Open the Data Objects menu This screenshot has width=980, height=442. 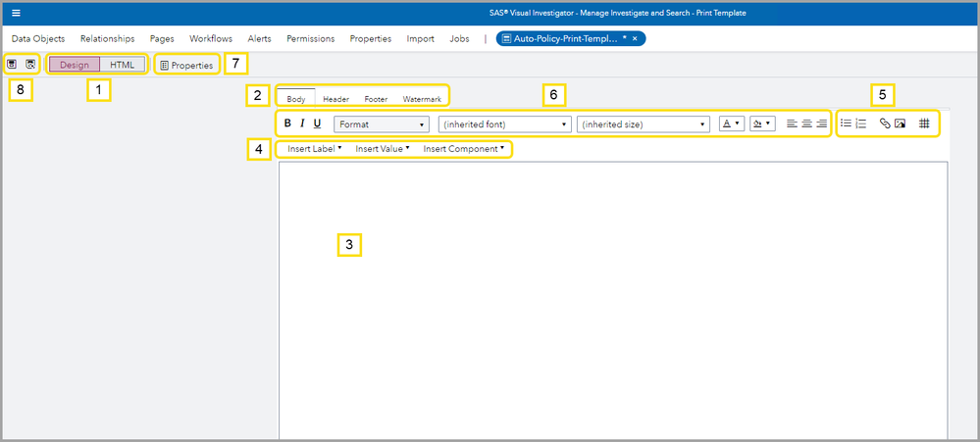pyautogui.click(x=38, y=38)
